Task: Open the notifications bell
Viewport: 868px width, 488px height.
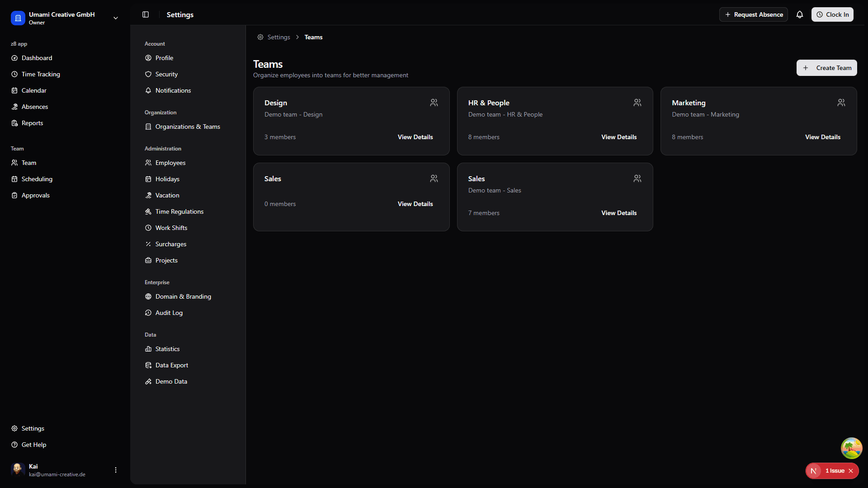Action: click(x=800, y=14)
